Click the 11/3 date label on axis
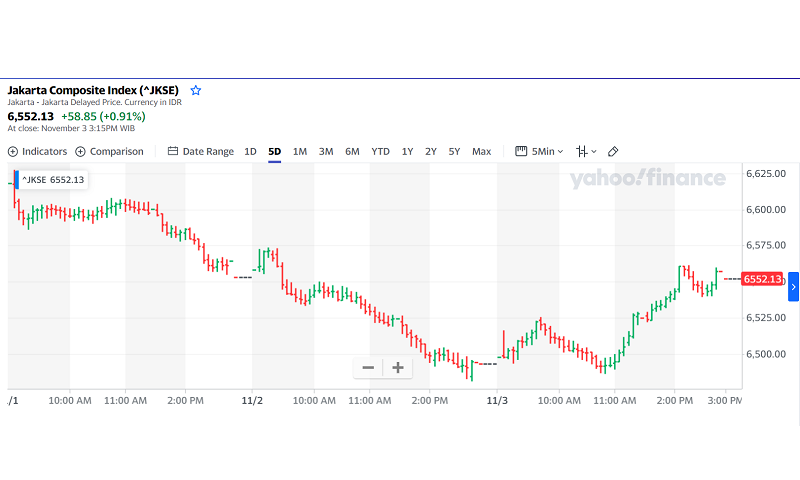 [x=497, y=400]
